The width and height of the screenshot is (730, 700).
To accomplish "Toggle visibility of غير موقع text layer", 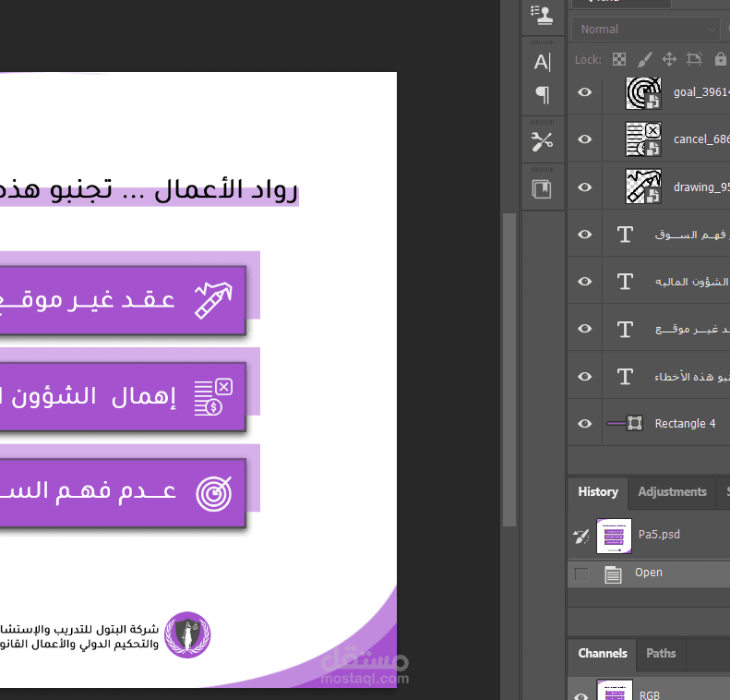I will (x=585, y=329).
